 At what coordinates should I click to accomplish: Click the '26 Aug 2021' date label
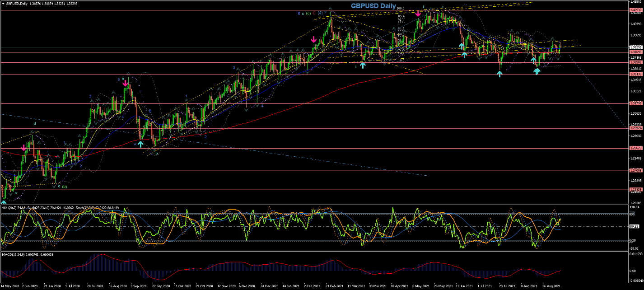pyautogui.click(x=551, y=286)
